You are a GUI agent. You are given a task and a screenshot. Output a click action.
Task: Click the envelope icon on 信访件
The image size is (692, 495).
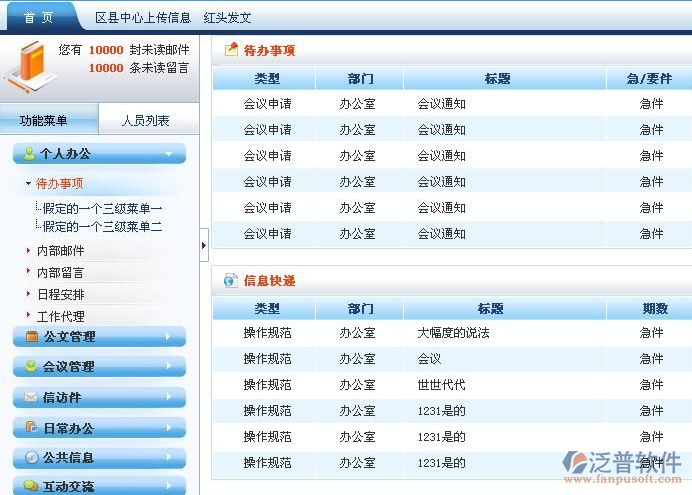coord(31,397)
